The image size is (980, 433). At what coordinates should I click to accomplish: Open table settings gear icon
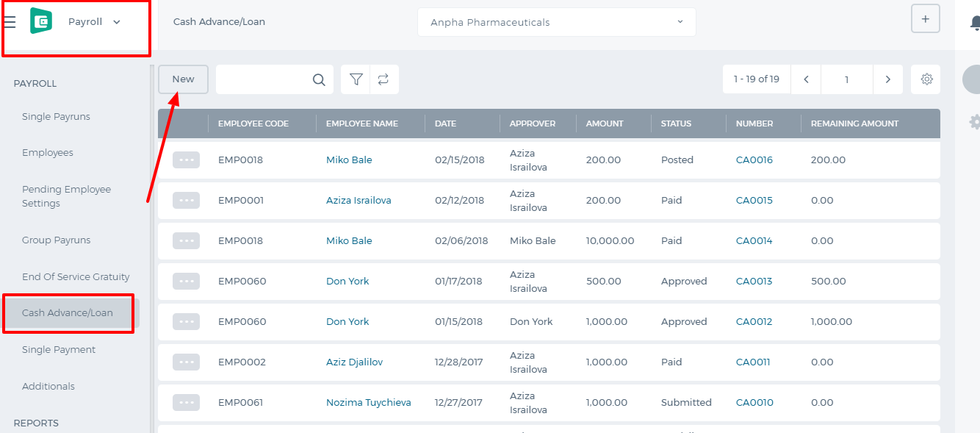(926, 79)
